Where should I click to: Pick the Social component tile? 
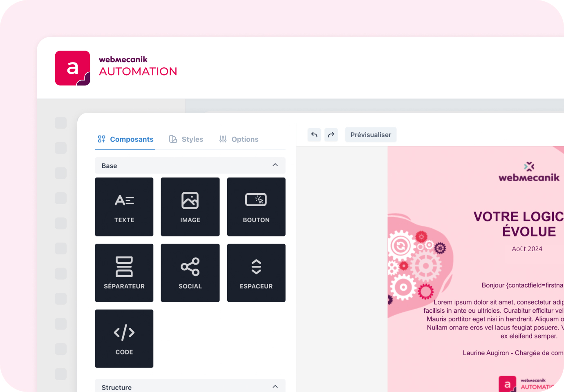(x=190, y=273)
